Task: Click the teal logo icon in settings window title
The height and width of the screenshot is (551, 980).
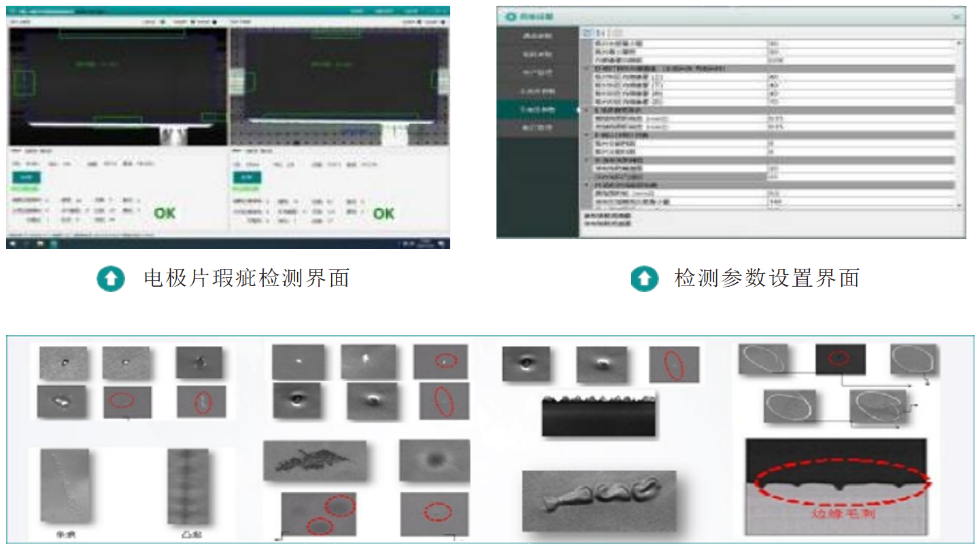Action: [511, 17]
